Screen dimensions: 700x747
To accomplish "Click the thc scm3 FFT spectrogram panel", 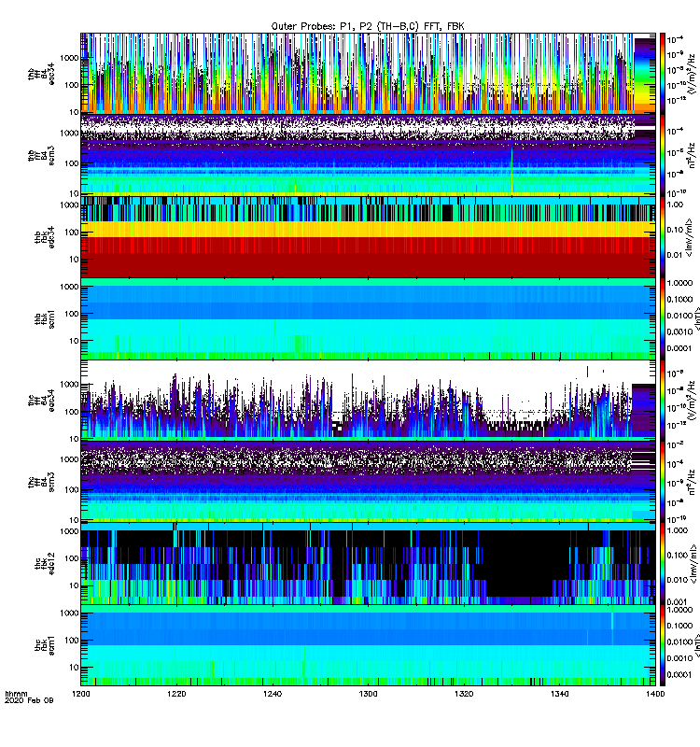I will (368, 482).
